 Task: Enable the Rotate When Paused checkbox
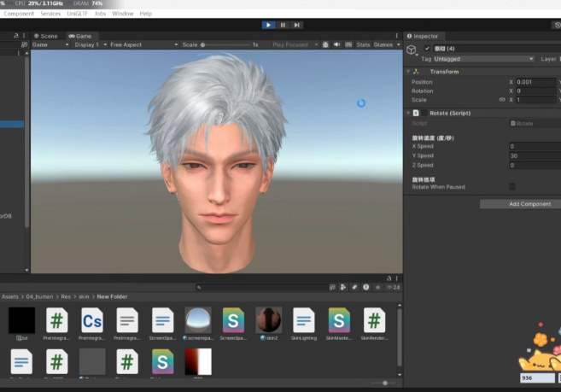[512, 186]
